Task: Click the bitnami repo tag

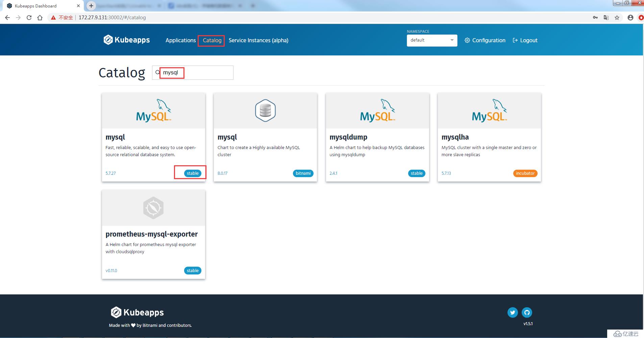Action: point(303,173)
